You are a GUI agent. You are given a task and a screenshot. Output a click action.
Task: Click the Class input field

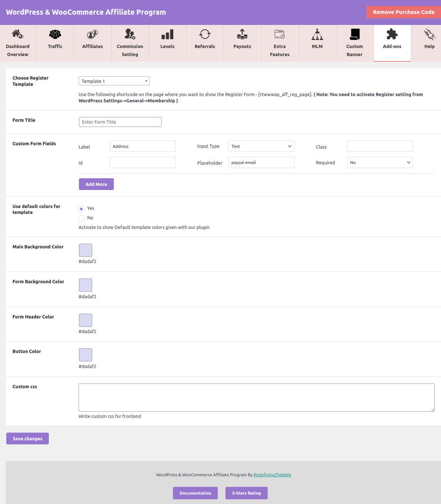(380, 146)
